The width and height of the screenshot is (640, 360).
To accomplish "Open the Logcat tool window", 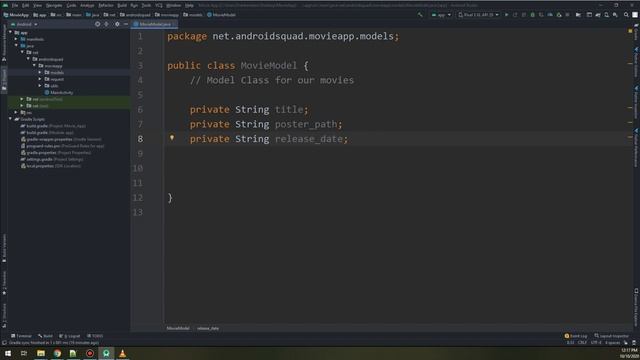I will (70, 336).
